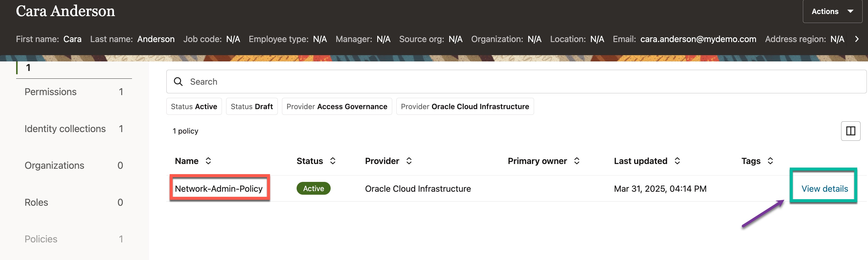The width and height of the screenshot is (868, 260).
Task: Open the Actions dropdown menu
Action: pos(832,11)
